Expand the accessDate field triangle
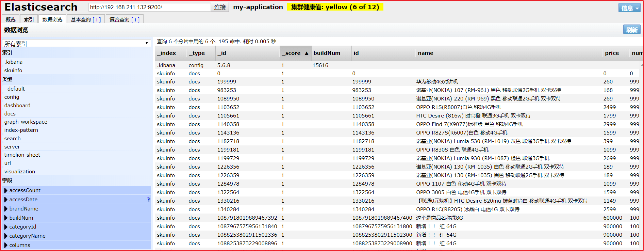The height and width of the screenshot is (251, 644). pyautogui.click(x=6, y=200)
